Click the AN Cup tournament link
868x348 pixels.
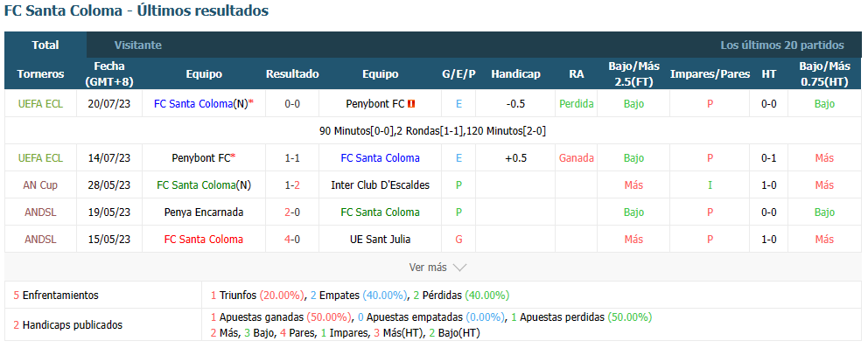tap(40, 184)
